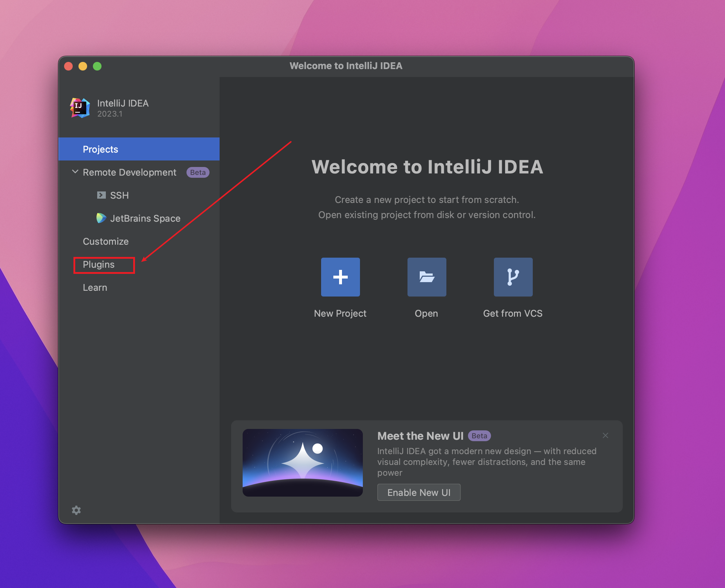Click the Meet the New UI heading
725x588 pixels.
click(x=420, y=436)
